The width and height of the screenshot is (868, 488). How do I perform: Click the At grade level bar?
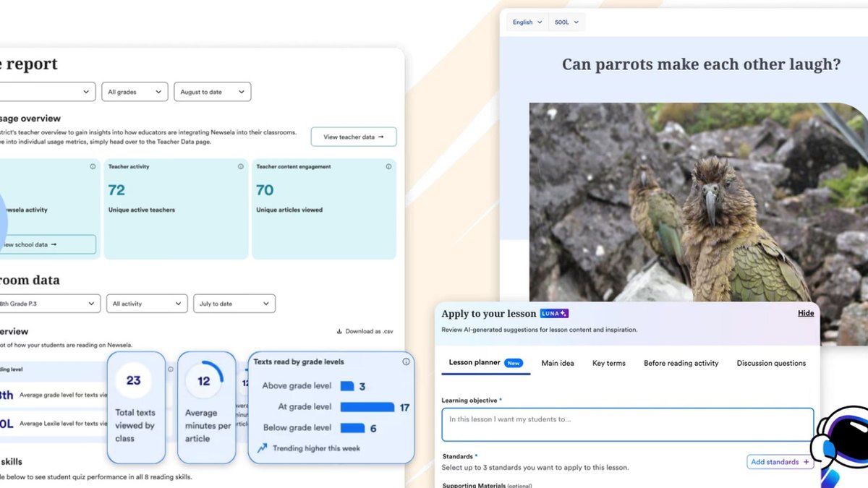pos(367,407)
